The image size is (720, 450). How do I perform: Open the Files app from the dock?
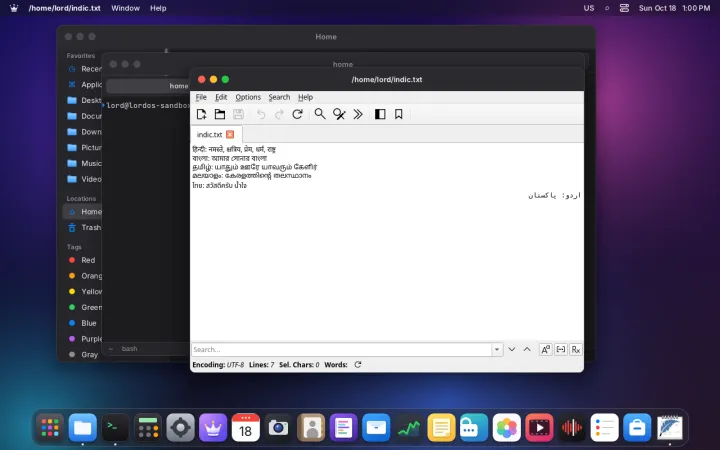pyautogui.click(x=83, y=428)
